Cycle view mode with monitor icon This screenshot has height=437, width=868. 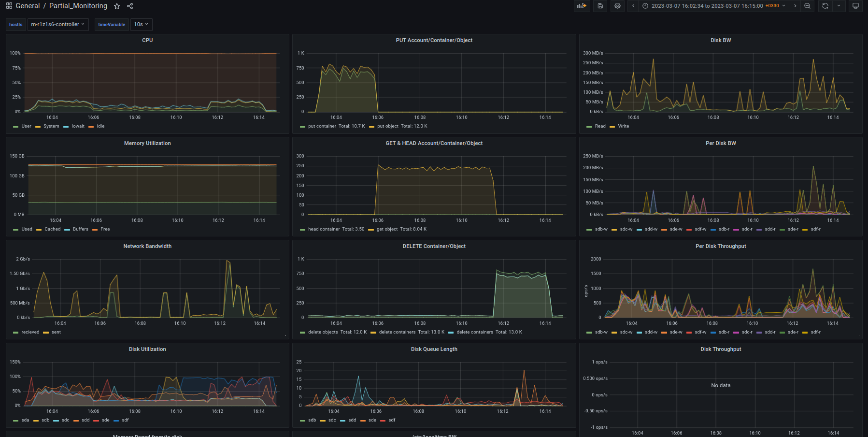[x=855, y=6]
